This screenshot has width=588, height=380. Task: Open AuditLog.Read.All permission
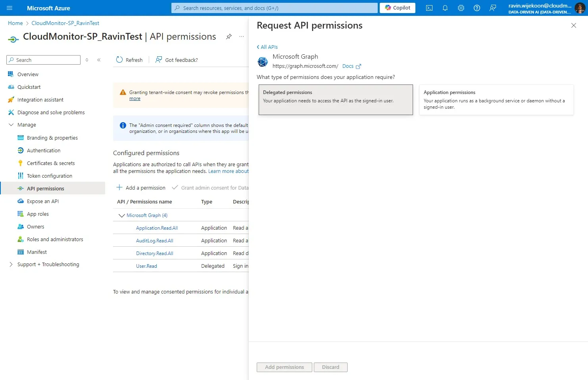(x=155, y=241)
